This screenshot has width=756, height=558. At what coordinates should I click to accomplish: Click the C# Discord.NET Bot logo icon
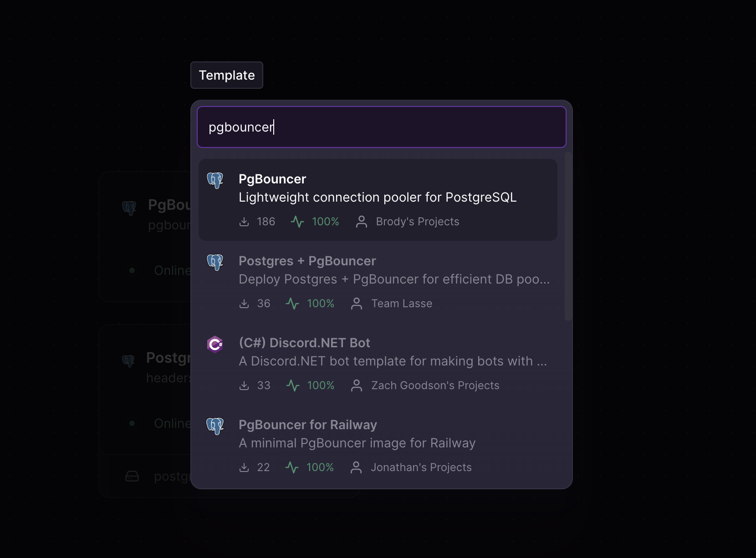tap(215, 344)
